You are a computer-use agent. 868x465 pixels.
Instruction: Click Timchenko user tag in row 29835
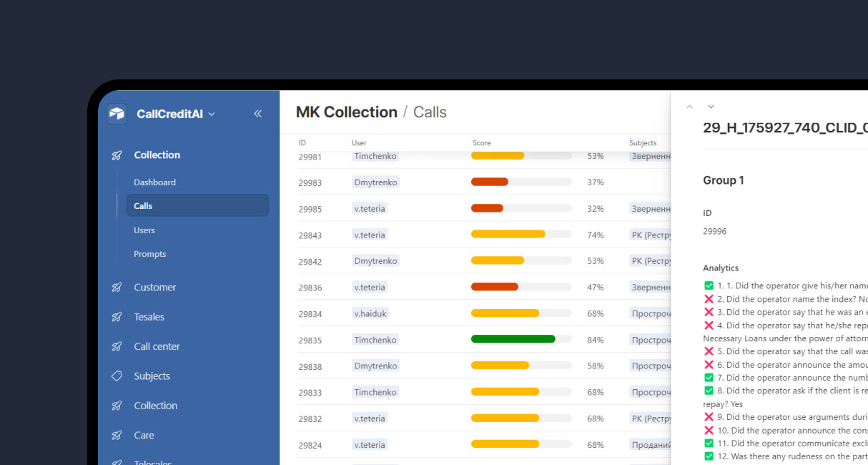click(375, 340)
